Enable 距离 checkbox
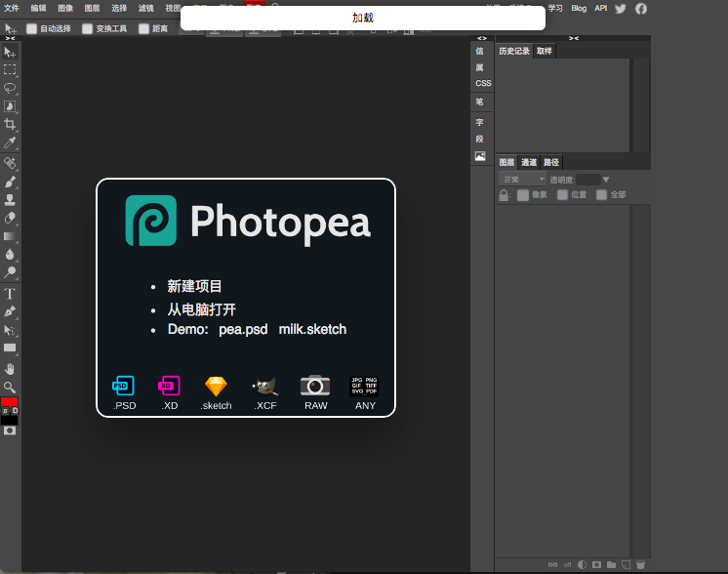The width and height of the screenshot is (728, 574). (x=143, y=28)
